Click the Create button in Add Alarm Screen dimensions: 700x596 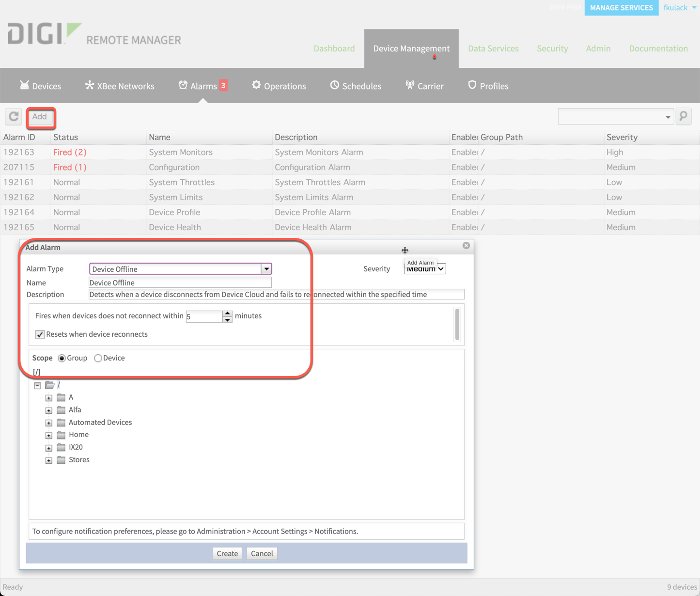(227, 553)
